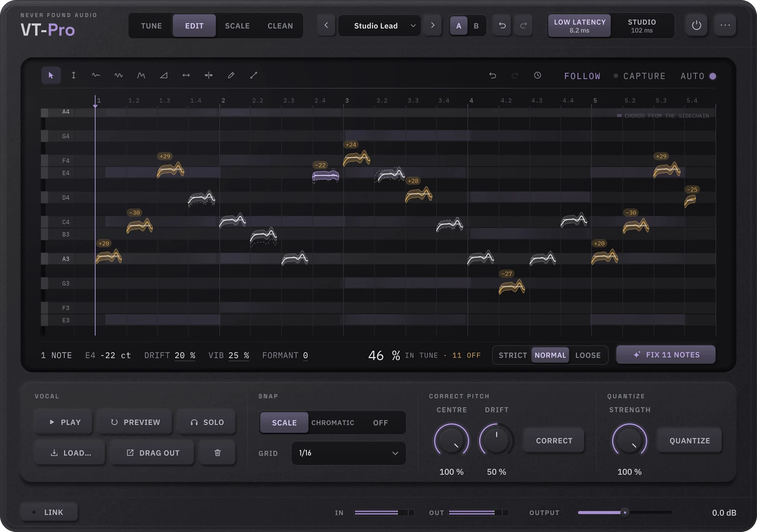
Task: Open the CLEAN tab
Action: point(280,26)
